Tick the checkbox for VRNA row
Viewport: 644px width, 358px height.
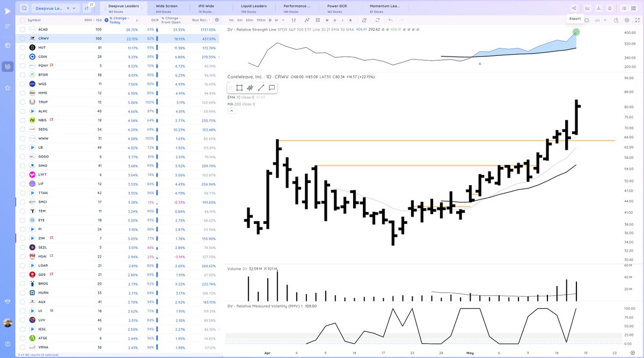(22, 347)
